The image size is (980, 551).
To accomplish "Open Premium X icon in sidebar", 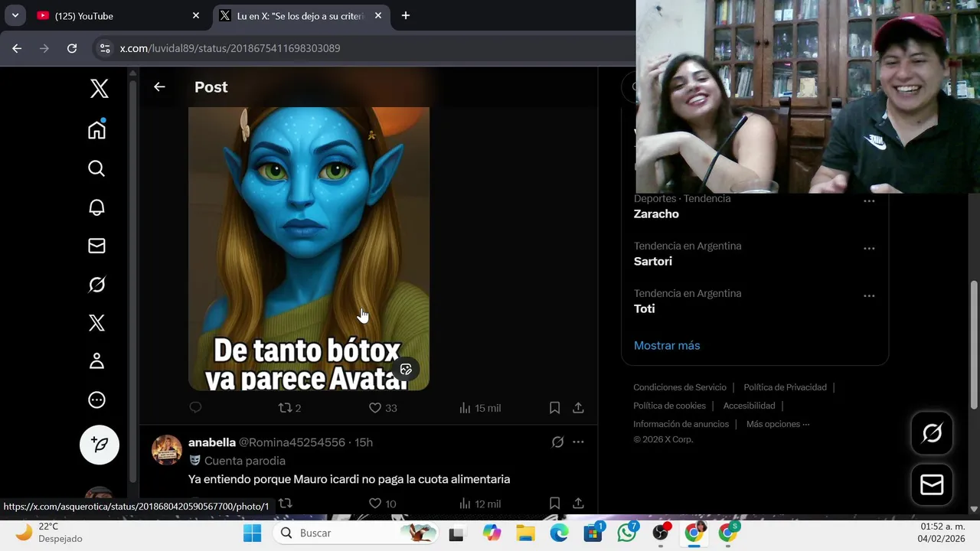I will click(96, 323).
